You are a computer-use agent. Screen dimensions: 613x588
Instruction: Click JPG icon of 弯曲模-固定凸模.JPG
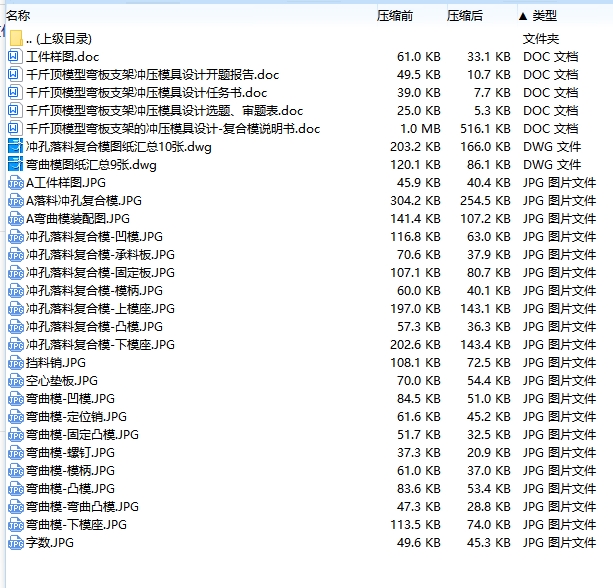pyautogui.click(x=16, y=434)
